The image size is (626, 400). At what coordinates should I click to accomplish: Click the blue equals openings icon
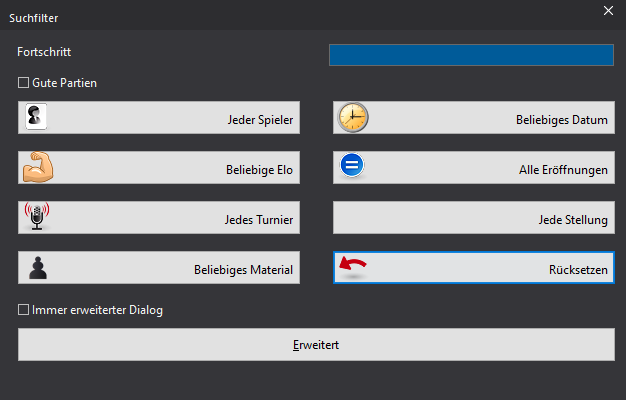click(x=351, y=166)
